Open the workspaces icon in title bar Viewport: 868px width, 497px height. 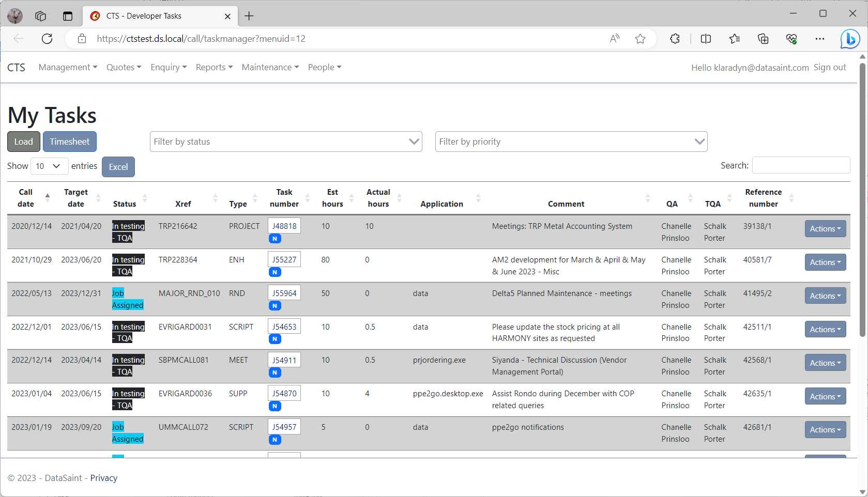tap(41, 16)
